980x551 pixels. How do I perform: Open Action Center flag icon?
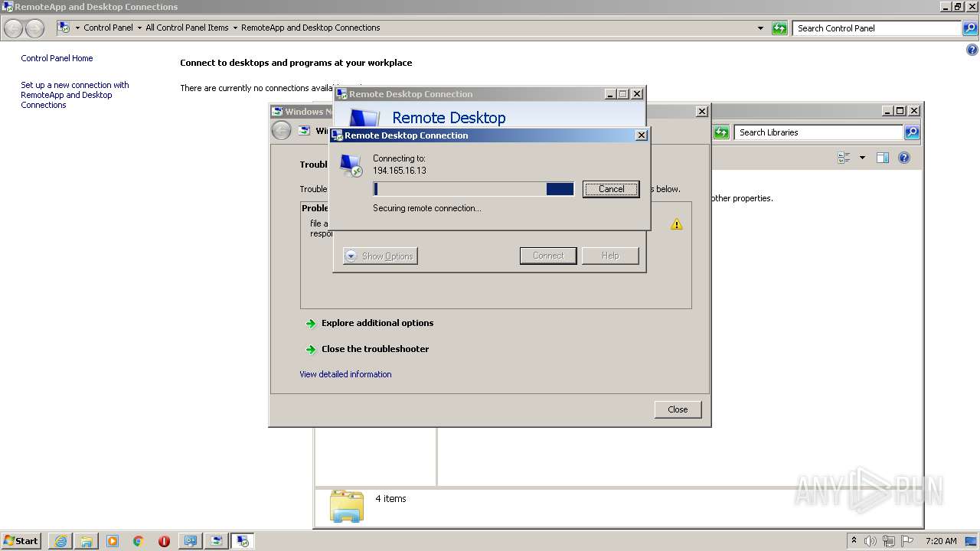(907, 541)
